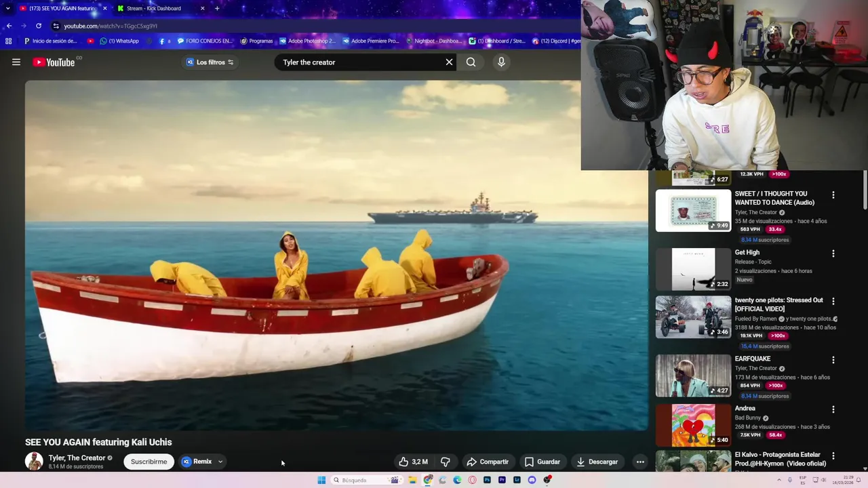
Task: Open options menu for EARFQUAKE video
Action: point(833,360)
